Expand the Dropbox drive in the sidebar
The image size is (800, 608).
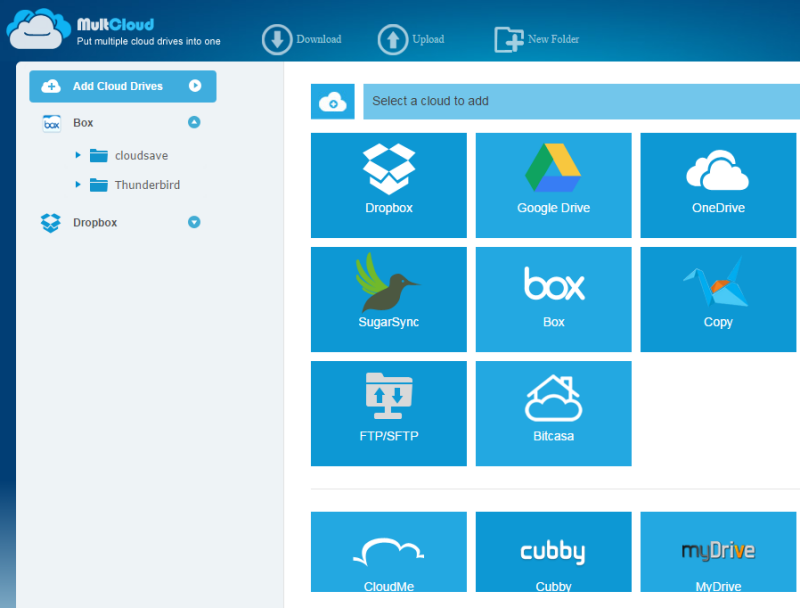pos(195,222)
